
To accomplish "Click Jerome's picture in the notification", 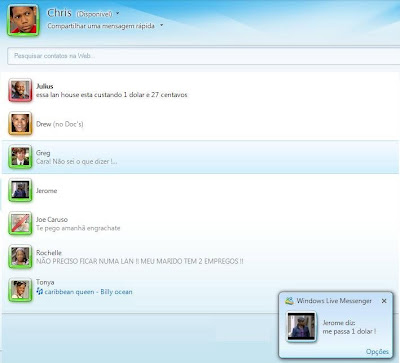I will click(x=301, y=327).
